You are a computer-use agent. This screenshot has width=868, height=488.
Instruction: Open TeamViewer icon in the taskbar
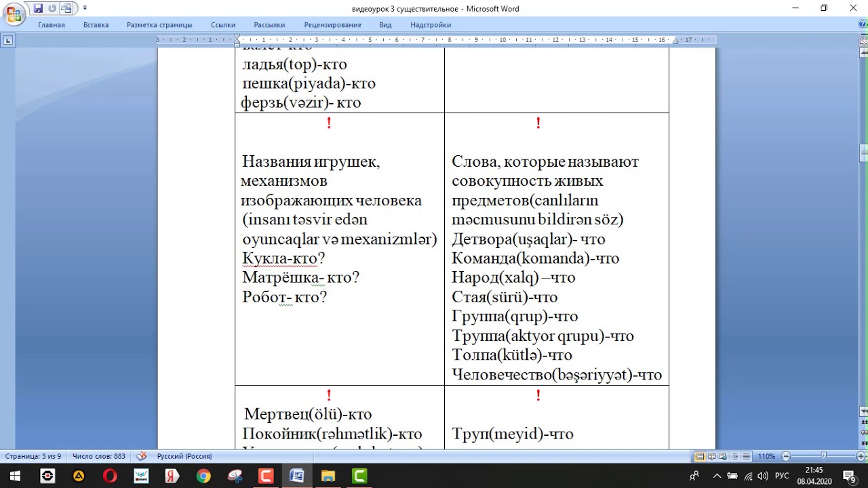(47, 475)
